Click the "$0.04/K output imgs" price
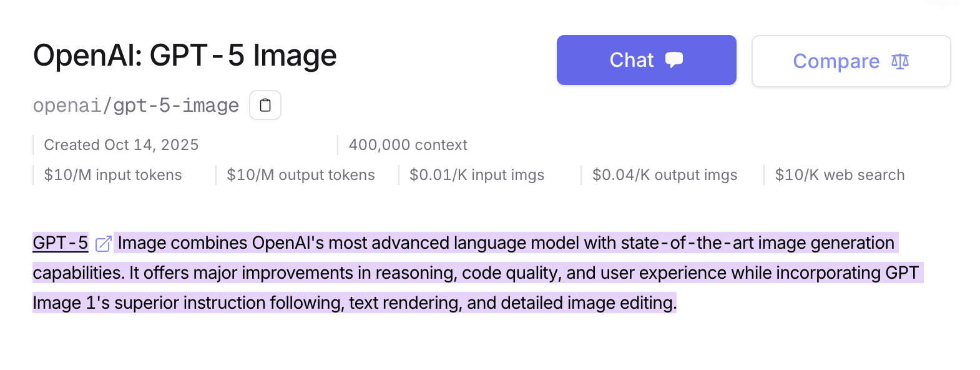The width and height of the screenshot is (980, 370). 665,175
